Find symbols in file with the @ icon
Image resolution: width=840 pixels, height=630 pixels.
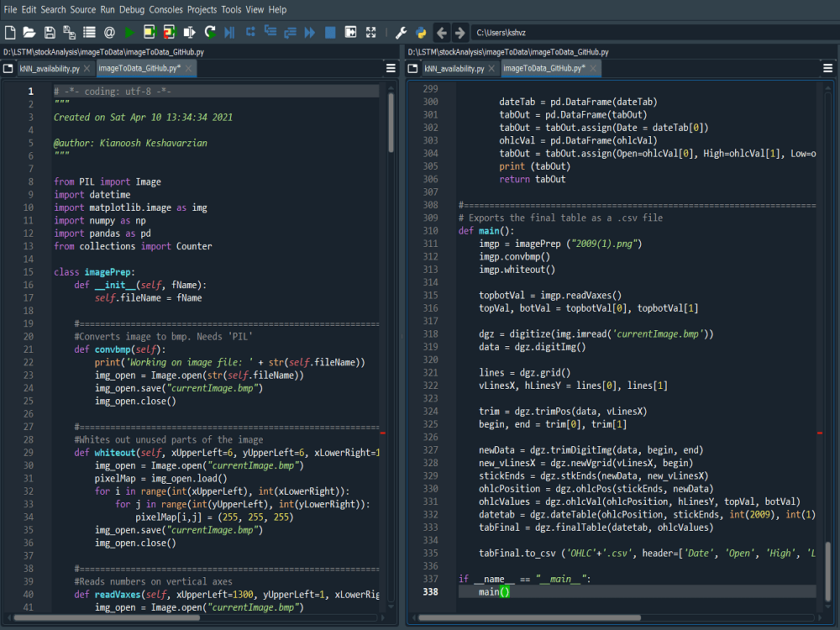pyautogui.click(x=108, y=32)
